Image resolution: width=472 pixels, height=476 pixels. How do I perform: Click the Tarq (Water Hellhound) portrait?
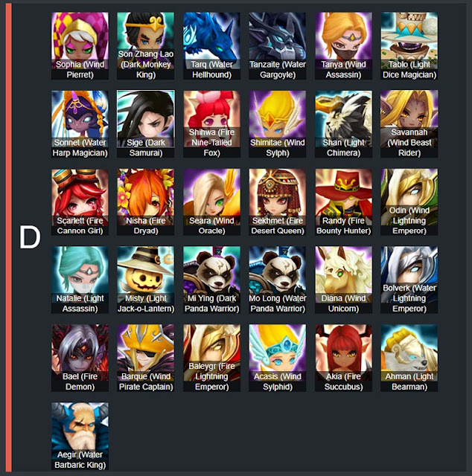tap(211, 46)
